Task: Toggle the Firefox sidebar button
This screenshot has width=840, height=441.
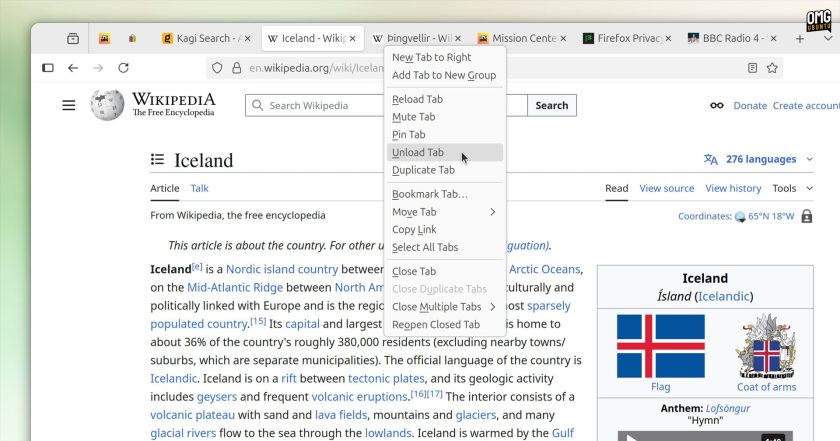Action: (48, 68)
